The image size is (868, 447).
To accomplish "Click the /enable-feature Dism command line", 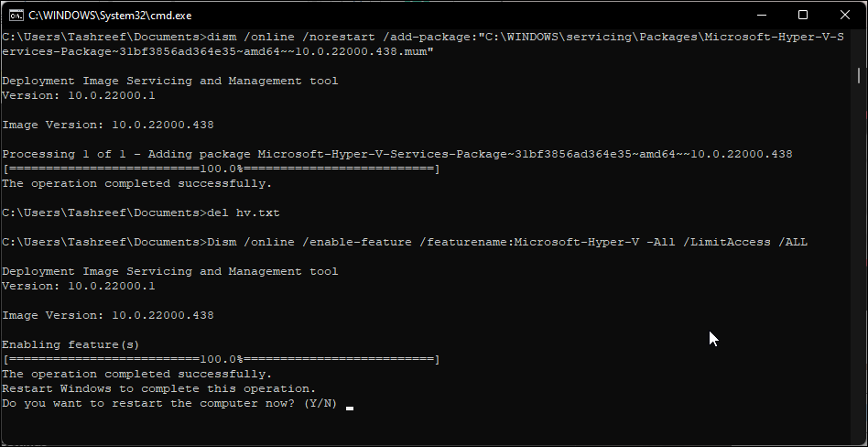I will click(404, 242).
